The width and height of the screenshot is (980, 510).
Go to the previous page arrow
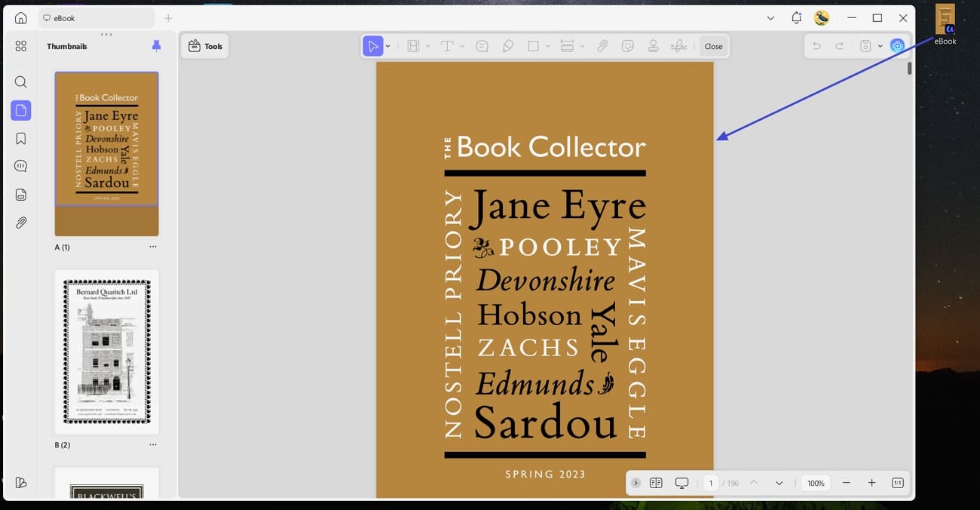(754, 483)
